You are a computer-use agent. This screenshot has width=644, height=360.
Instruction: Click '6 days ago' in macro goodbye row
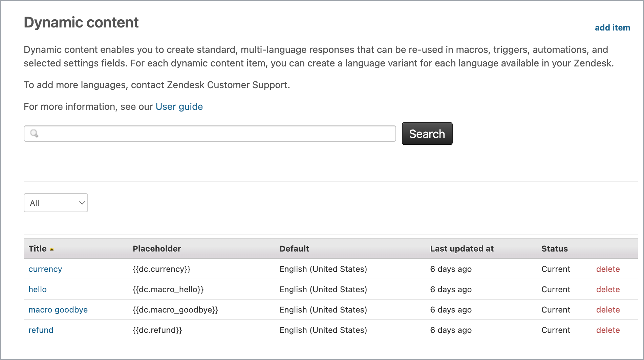[x=451, y=310]
